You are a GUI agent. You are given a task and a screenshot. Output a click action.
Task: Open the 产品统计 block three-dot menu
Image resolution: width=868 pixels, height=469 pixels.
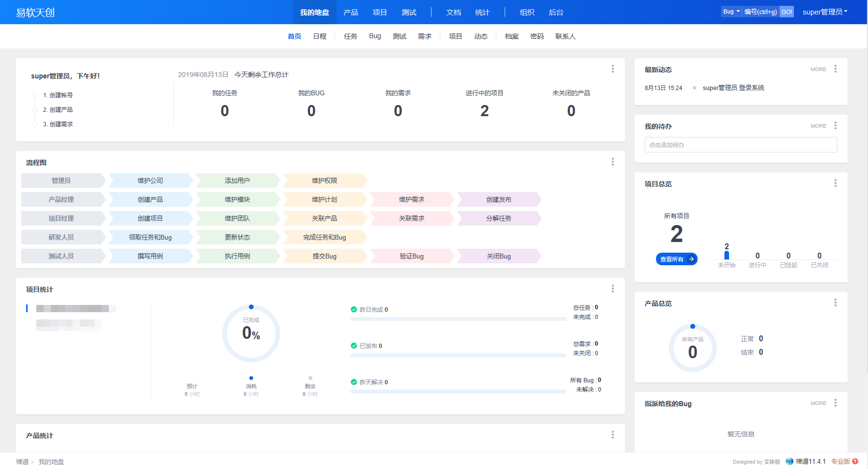tap(612, 435)
